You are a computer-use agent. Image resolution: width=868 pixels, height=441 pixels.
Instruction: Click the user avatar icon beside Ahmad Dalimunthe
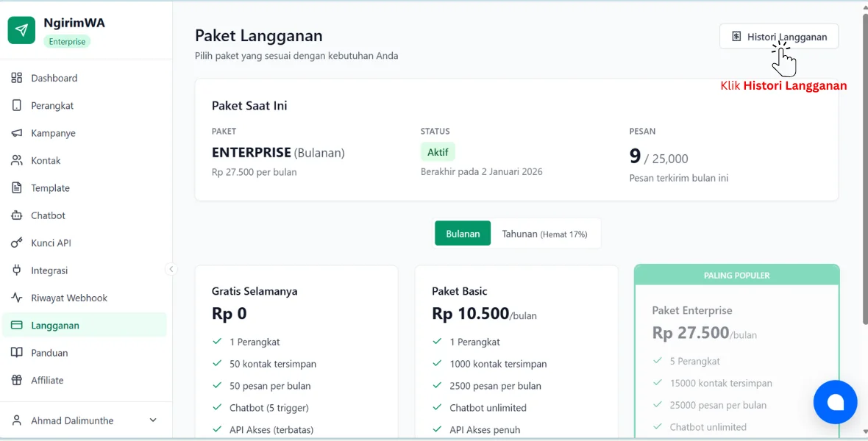[x=17, y=420]
